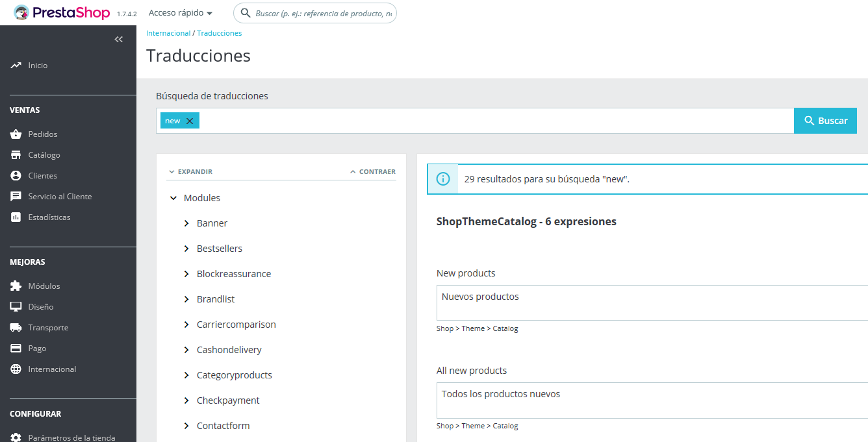This screenshot has height=442, width=868.
Task: Collapse the sidebar with the double-chevron icon
Action: tap(118, 40)
